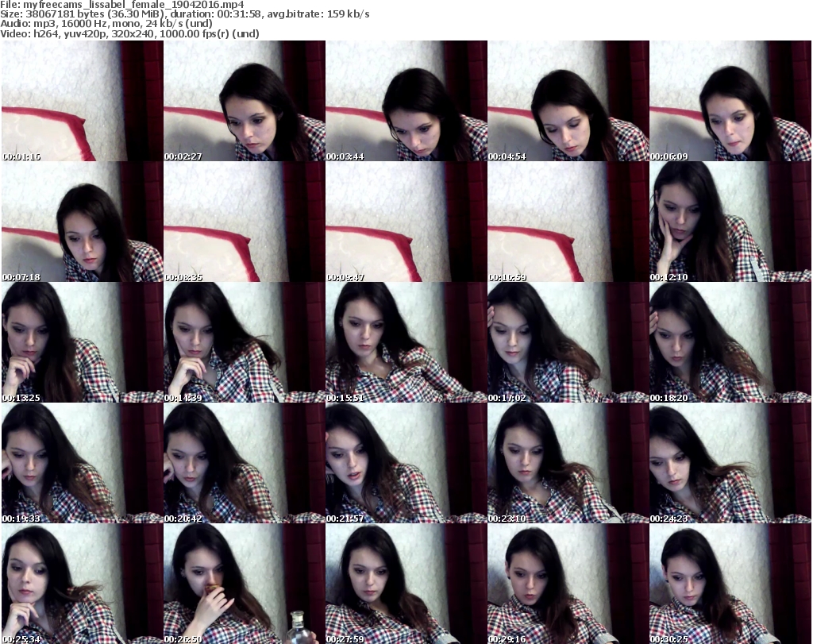Select the thumbnail at 00:21:57
This screenshot has width=813, height=644.
point(406,464)
